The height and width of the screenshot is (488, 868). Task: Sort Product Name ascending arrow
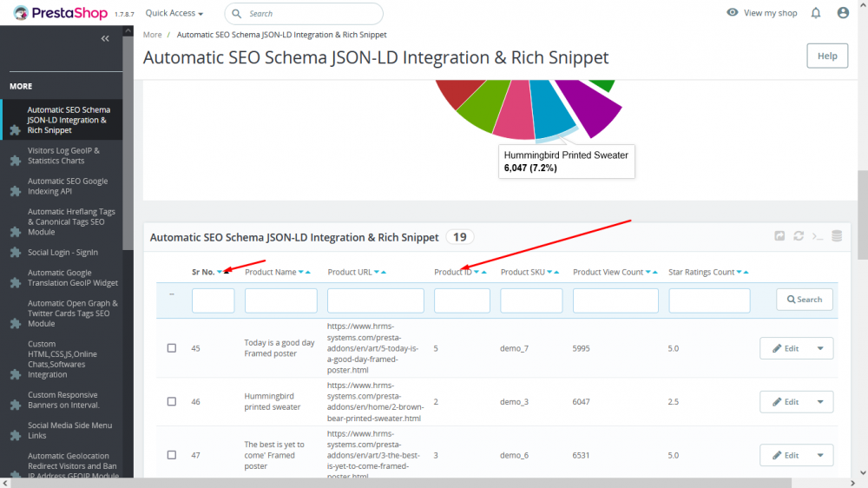coord(308,272)
